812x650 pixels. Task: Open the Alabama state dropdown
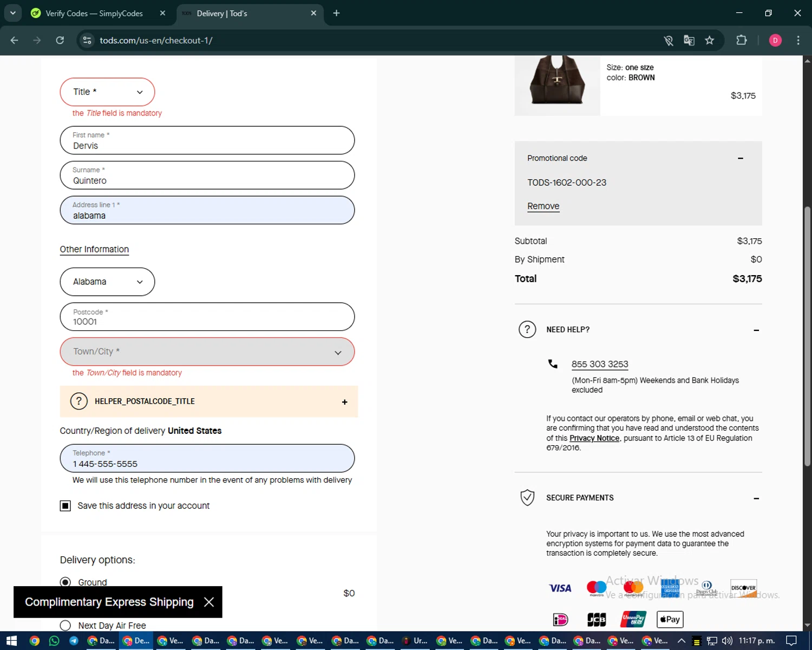[107, 282]
